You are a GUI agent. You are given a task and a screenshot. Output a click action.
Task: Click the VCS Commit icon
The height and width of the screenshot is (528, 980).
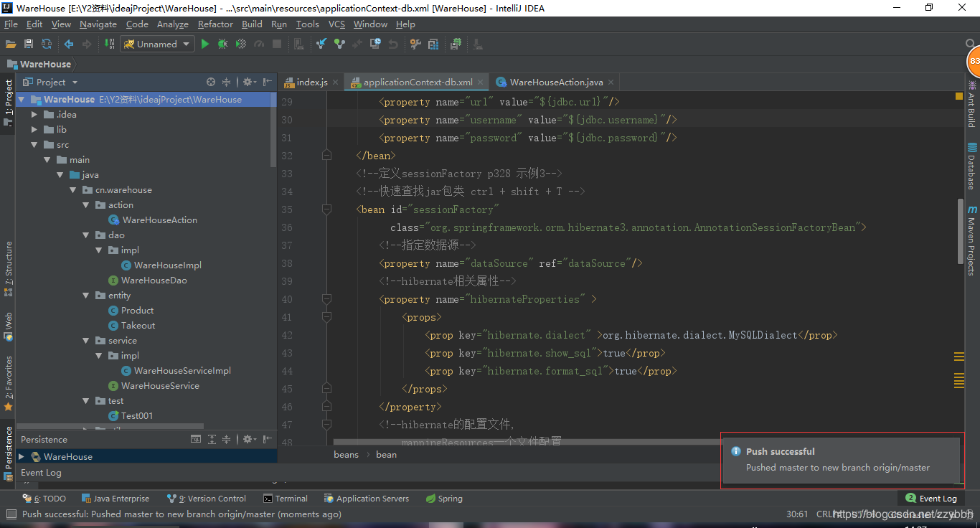(339, 44)
